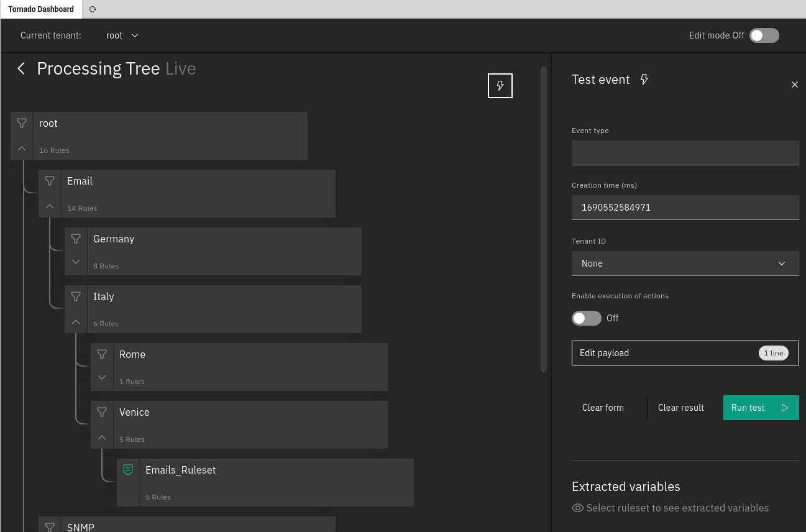Click the root node name in the tree
Image resolution: width=806 pixels, height=532 pixels.
(48, 124)
